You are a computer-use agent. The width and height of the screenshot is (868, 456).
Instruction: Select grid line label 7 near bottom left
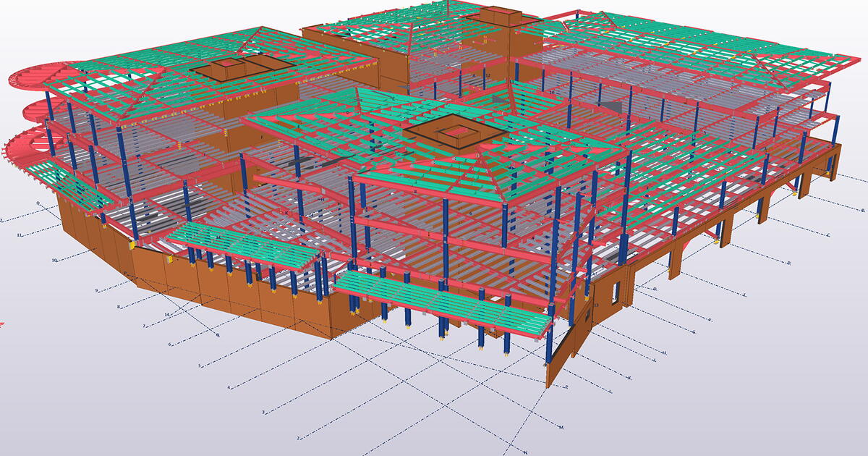pyautogui.click(x=144, y=326)
